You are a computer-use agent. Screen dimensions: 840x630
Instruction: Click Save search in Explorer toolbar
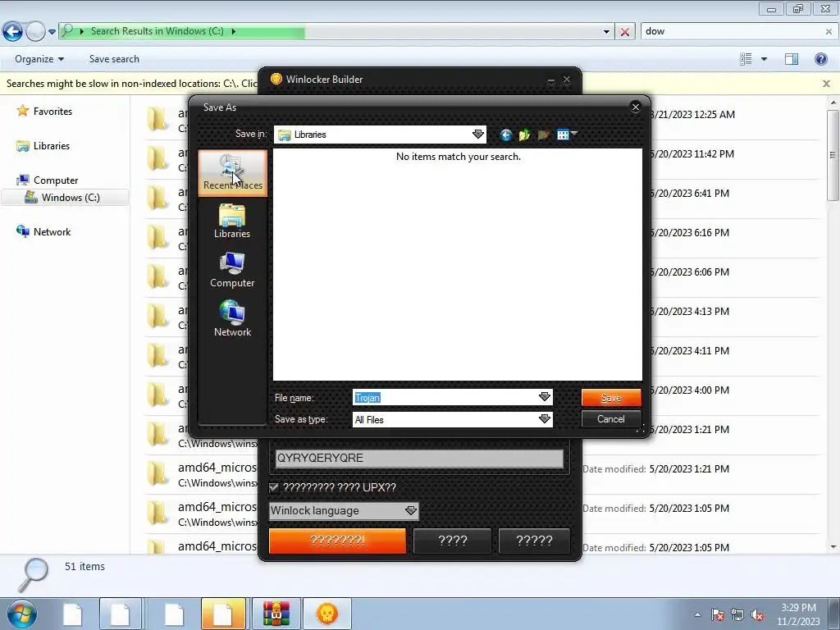click(114, 59)
